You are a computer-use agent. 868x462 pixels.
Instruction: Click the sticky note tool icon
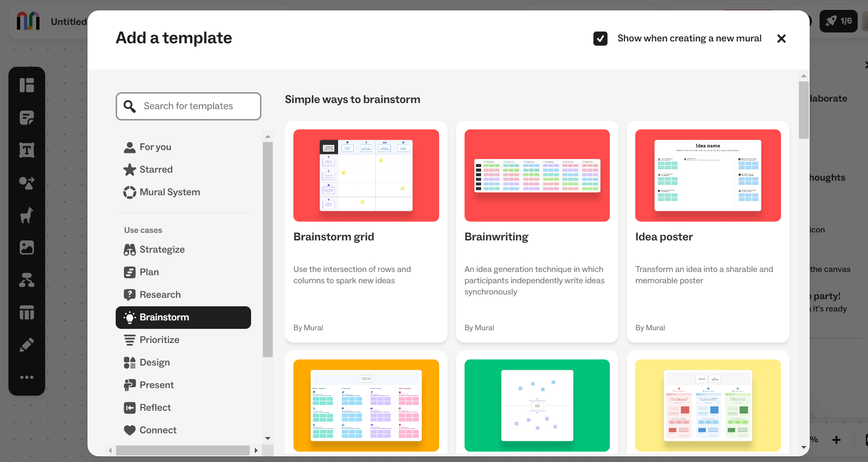click(27, 118)
